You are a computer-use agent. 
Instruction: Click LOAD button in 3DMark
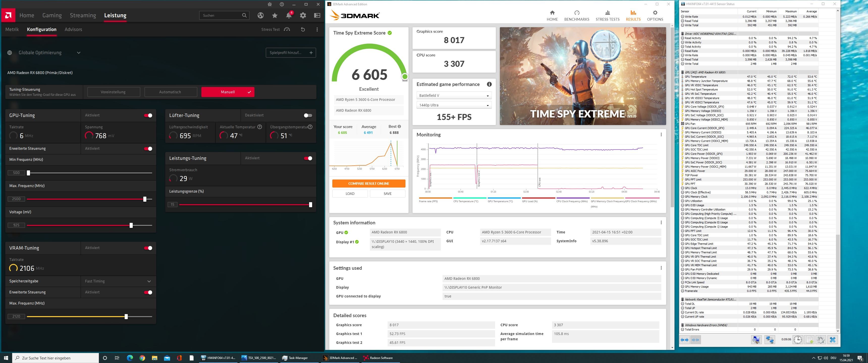click(x=350, y=194)
